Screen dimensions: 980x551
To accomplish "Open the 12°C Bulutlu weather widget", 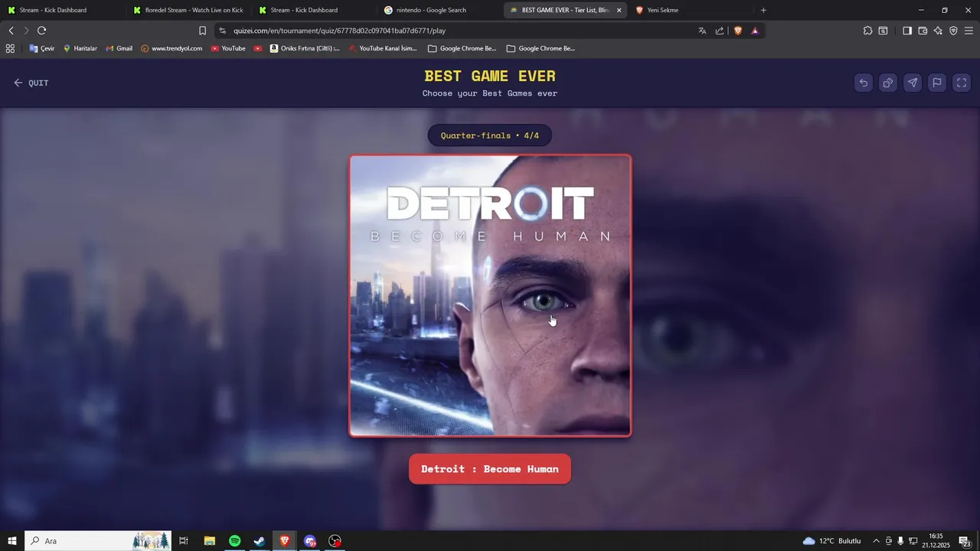I will 831,541.
